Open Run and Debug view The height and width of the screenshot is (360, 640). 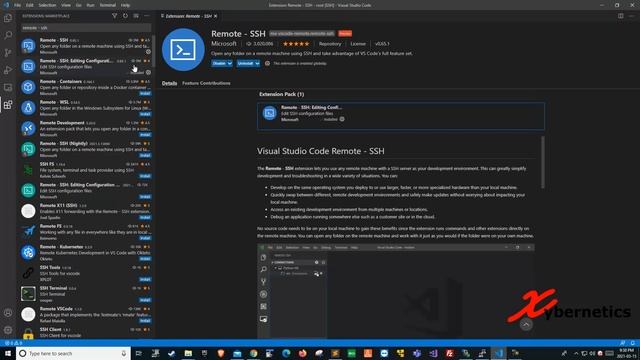pyautogui.click(x=8, y=70)
